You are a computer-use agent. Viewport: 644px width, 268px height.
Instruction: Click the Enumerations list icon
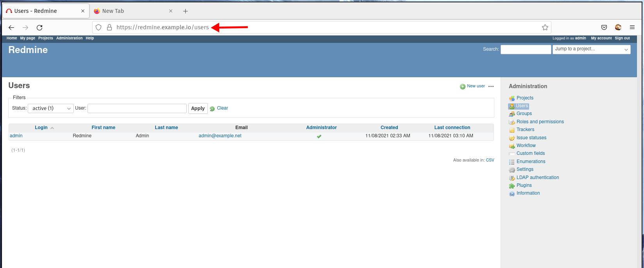click(x=512, y=162)
